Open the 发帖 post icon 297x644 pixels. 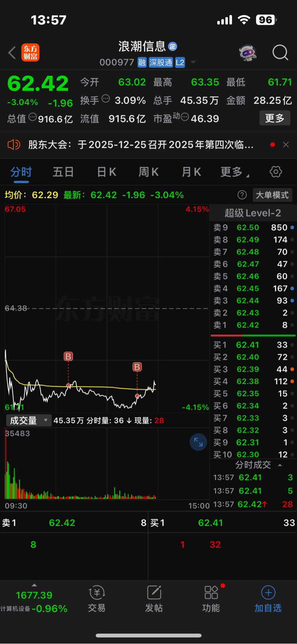tap(154, 599)
